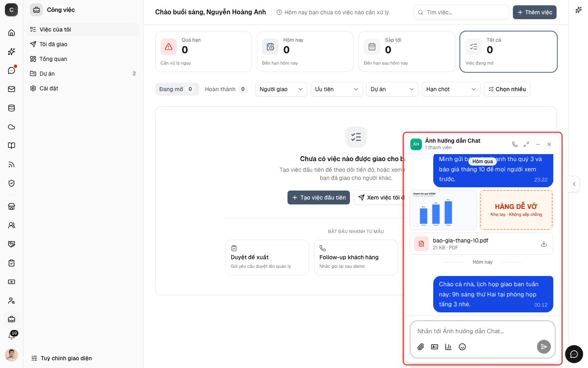Open the RSS feed icon
This screenshot has width=588, height=368.
coord(11,164)
